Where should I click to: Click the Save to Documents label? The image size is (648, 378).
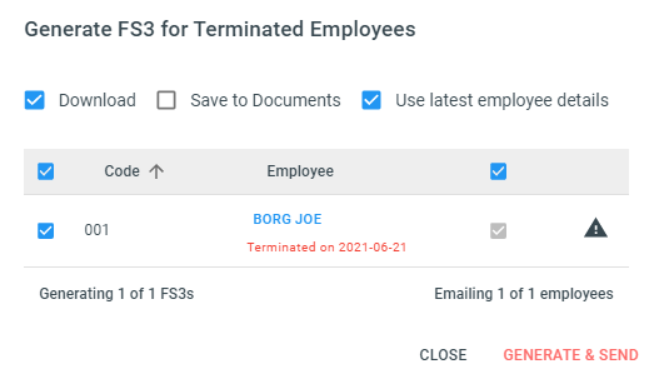[x=265, y=100]
